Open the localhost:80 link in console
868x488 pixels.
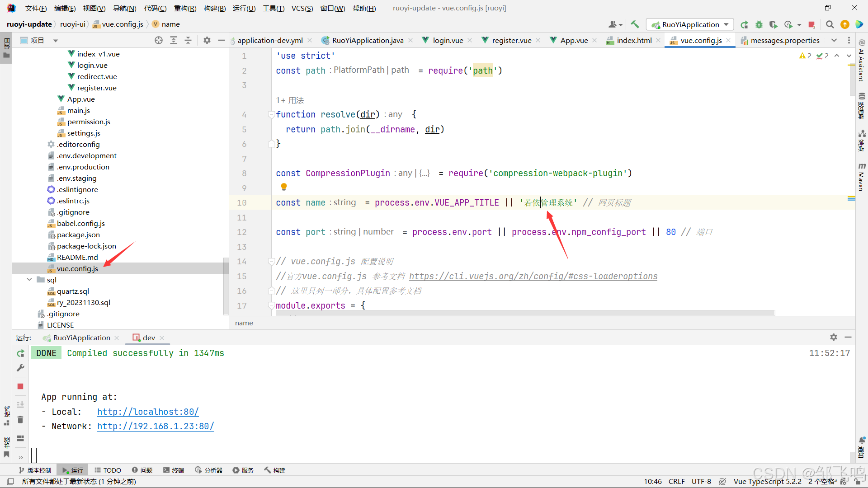pyautogui.click(x=148, y=412)
